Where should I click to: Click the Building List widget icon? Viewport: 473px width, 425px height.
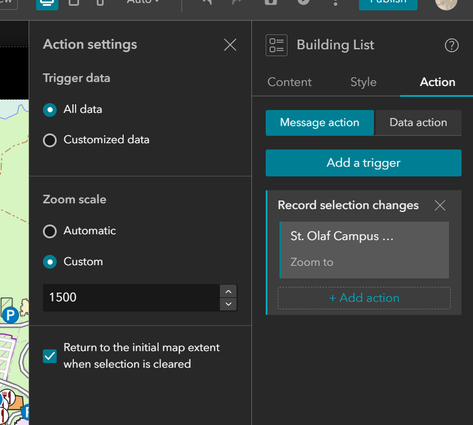pos(276,45)
